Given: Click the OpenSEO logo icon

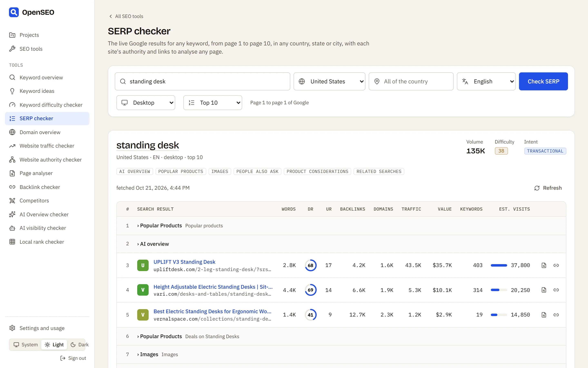Looking at the screenshot, I should 14,12.
